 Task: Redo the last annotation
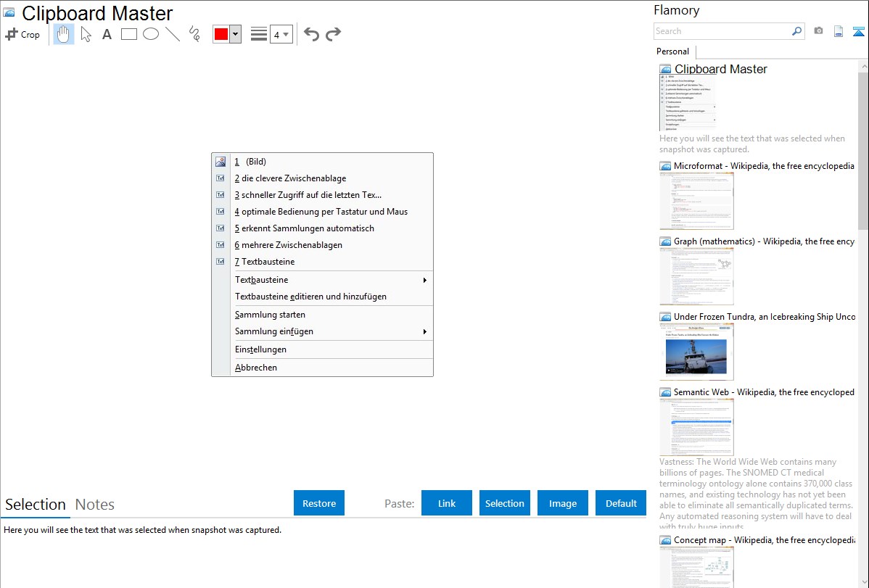point(333,34)
